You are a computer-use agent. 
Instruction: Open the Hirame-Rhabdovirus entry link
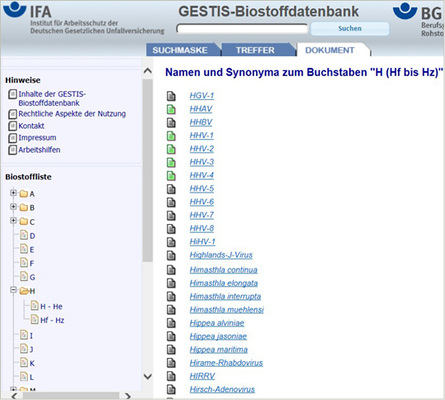226,363
